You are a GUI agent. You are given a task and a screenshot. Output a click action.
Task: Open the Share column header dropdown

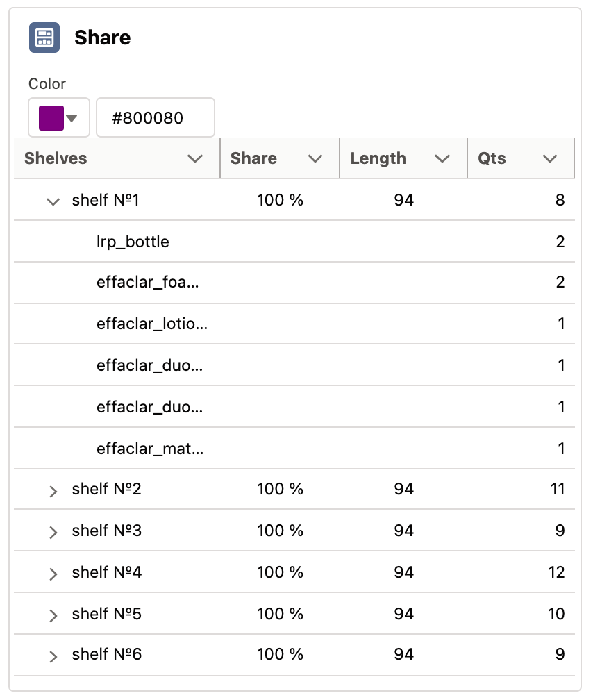(317, 158)
